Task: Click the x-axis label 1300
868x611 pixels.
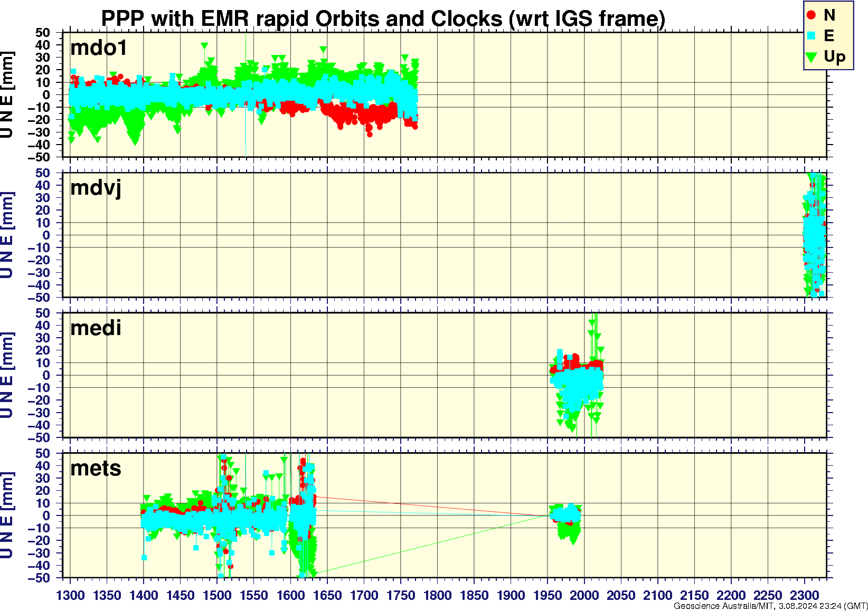Action: click(x=70, y=595)
